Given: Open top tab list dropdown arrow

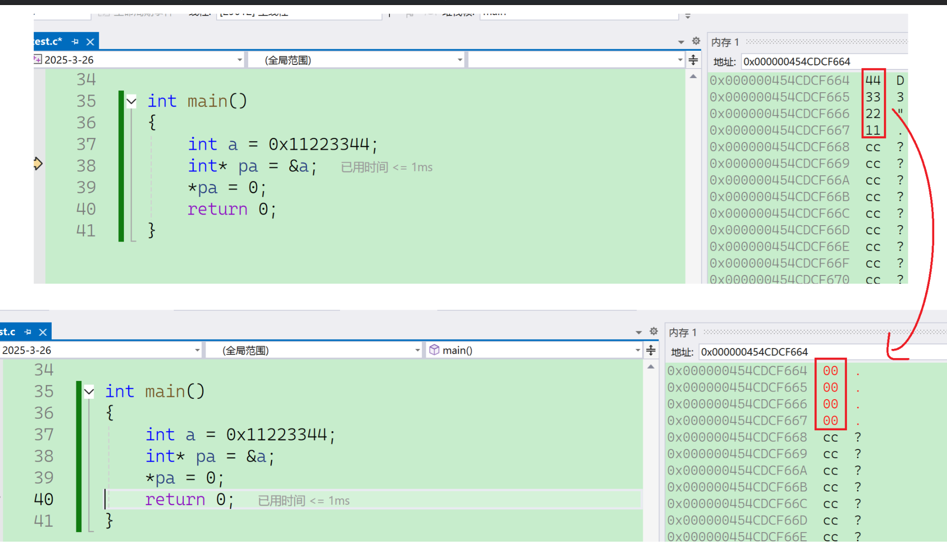Looking at the screenshot, I should [681, 42].
